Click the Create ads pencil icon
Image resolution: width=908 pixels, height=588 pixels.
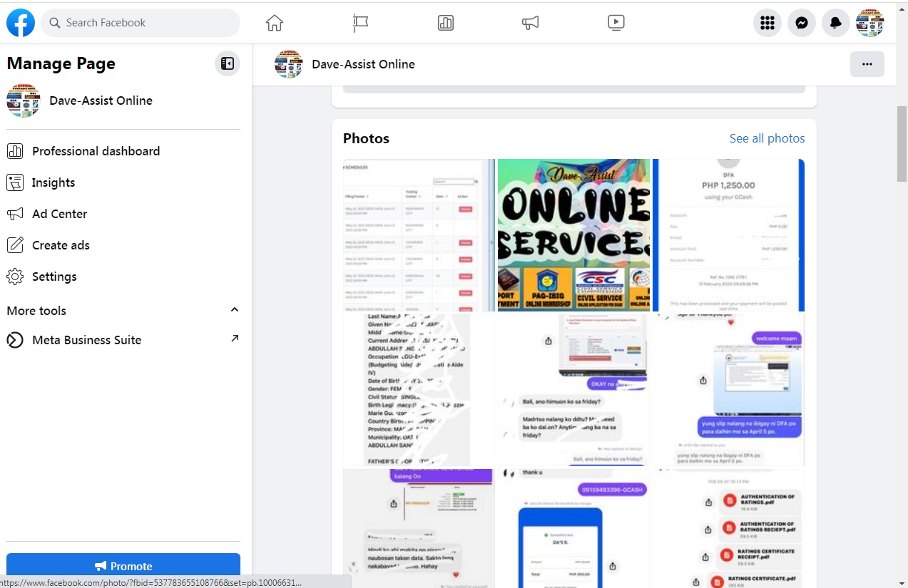[x=15, y=245]
